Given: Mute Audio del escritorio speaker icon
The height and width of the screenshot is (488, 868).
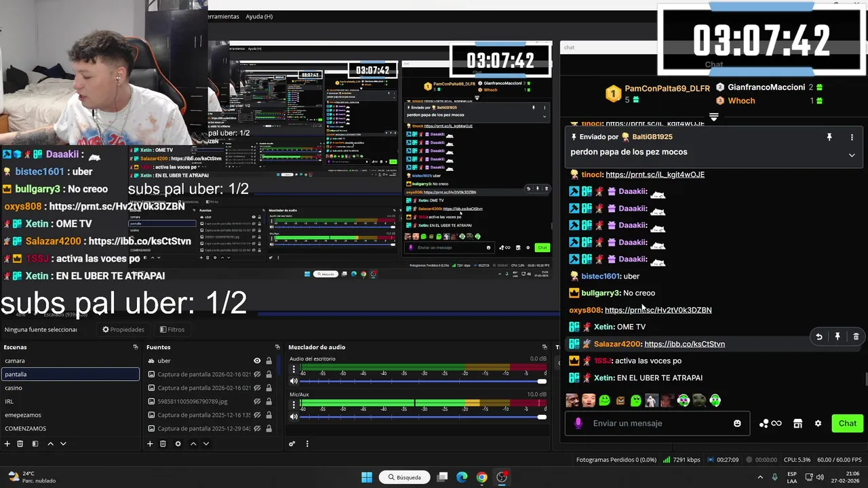Looking at the screenshot, I should [294, 381].
